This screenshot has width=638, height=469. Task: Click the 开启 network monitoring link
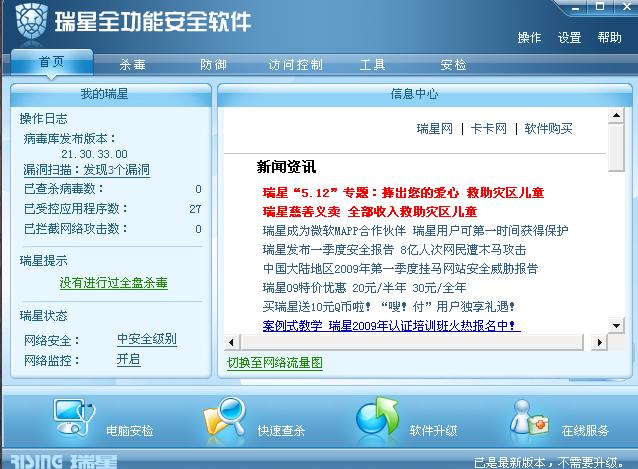point(129,359)
